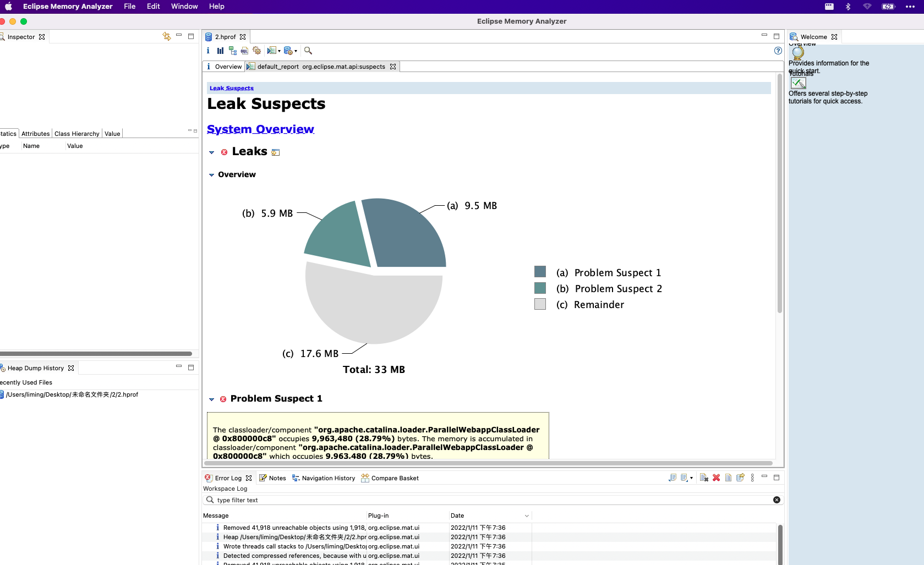Open the help question mark icon
Viewport: 924px width, 565px height.
click(778, 51)
